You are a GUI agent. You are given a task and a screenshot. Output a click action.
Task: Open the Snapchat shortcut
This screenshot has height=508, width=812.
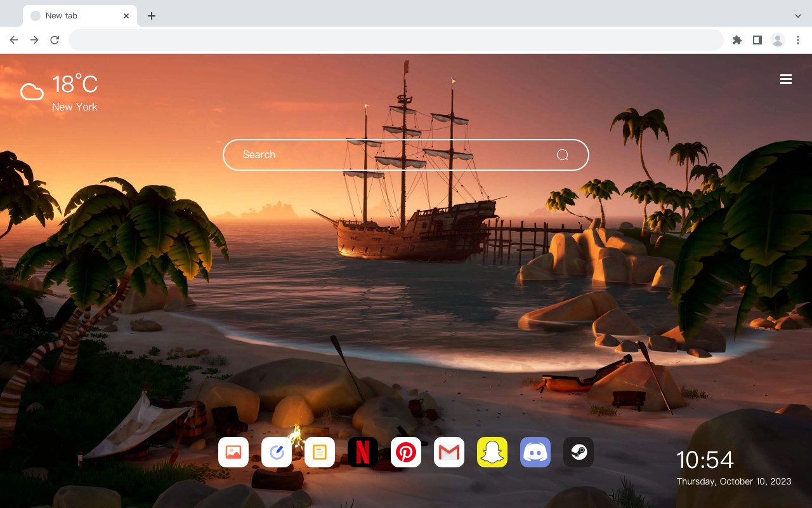pos(492,452)
